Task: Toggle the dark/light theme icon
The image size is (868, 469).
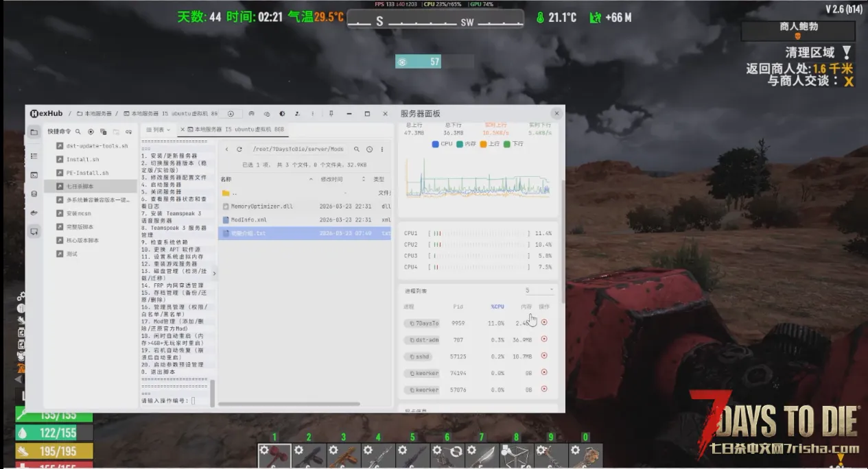Action: tap(282, 114)
